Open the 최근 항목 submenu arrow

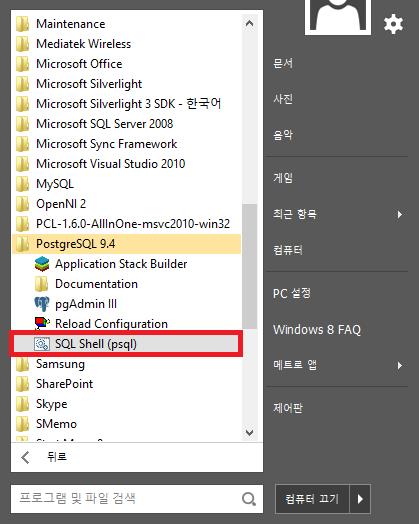[399, 214]
